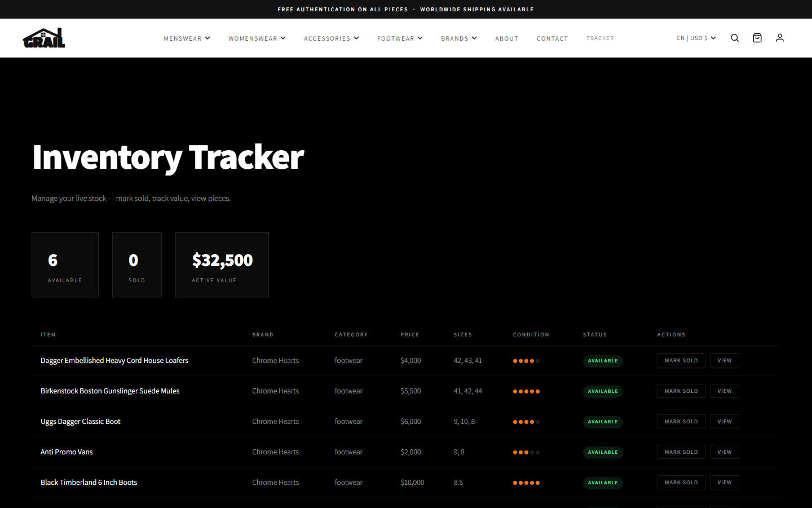Expand the Brands navigation dropdown

[458, 38]
